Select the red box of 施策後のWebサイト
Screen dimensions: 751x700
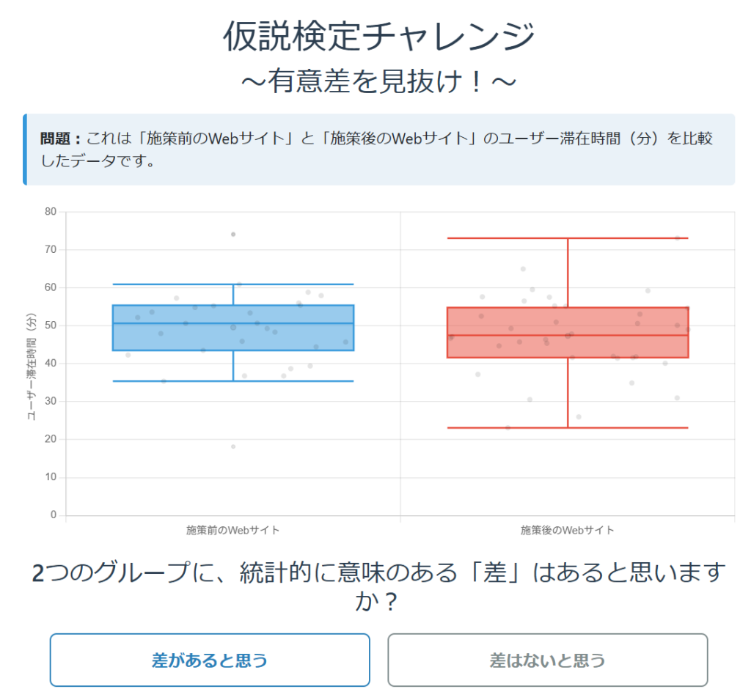(568, 332)
